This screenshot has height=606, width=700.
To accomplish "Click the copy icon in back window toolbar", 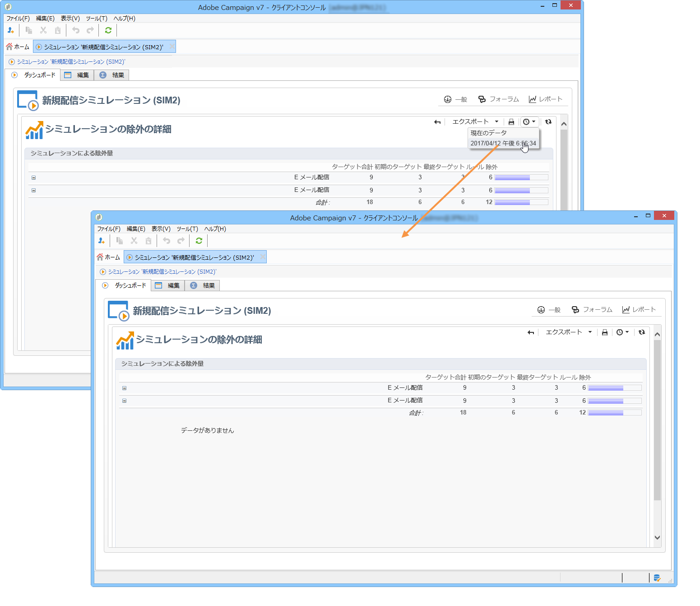I will point(29,30).
